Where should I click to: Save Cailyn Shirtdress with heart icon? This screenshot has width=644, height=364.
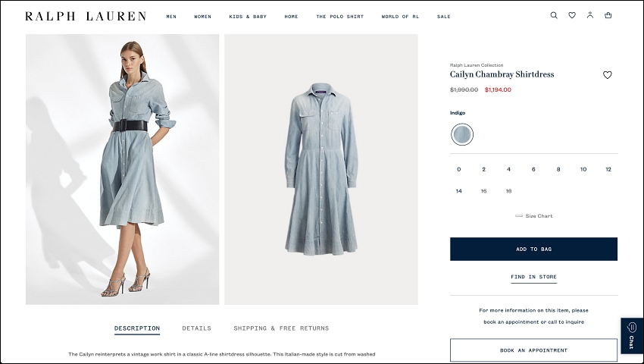click(607, 75)
